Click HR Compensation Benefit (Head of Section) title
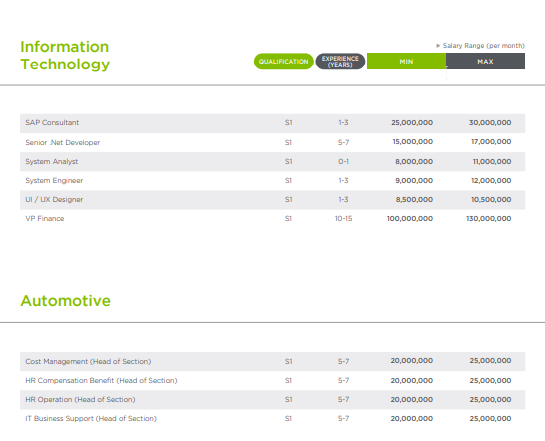 pyautogui.click(x=101, y=381)
